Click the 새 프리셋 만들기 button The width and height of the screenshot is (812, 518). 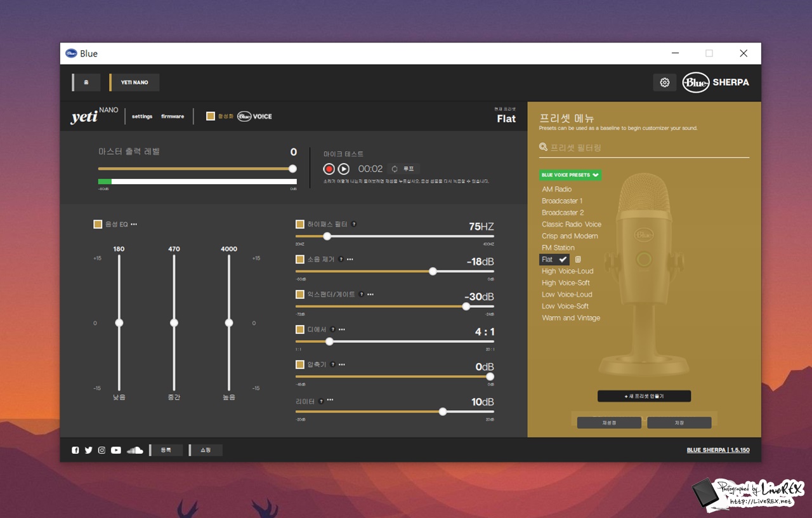click(644, 396)
